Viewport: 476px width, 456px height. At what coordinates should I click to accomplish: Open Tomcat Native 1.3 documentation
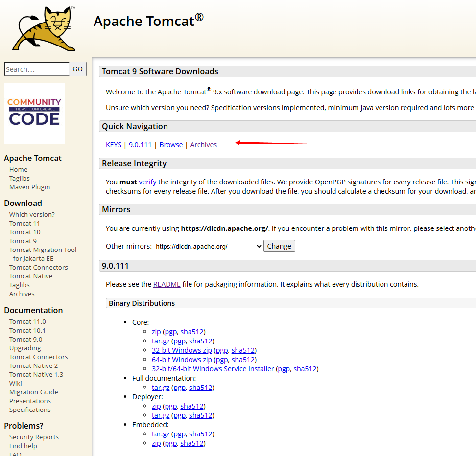click(x=36, y=374)
